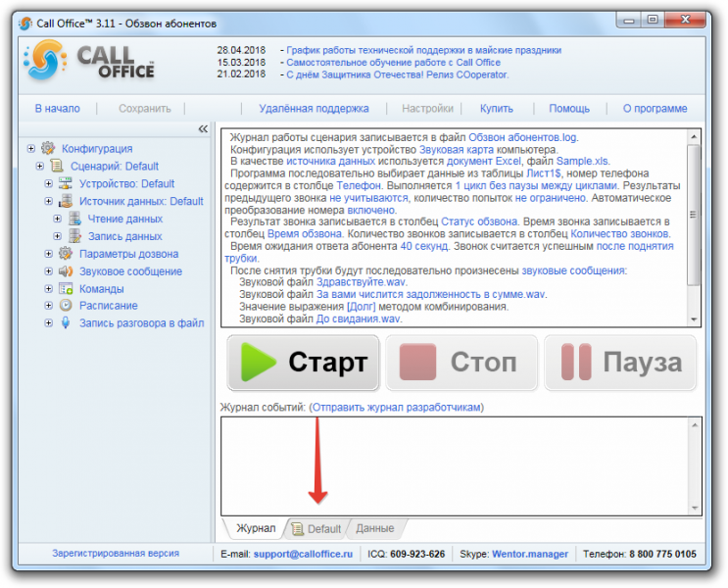Expand the Сценарий: Default node
Image resolution: width=728 pixels, height=588 pixels.
(39, 167)
